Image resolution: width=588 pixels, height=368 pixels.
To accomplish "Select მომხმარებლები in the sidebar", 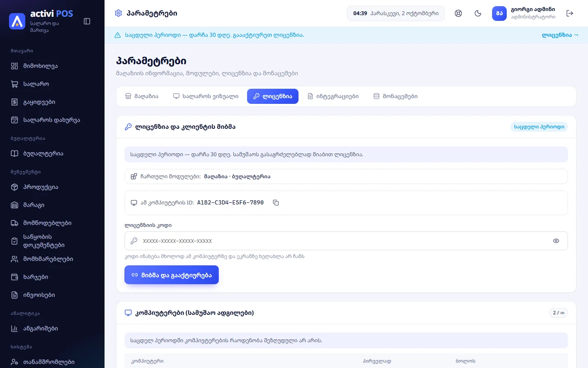I will tap(52, 259).
